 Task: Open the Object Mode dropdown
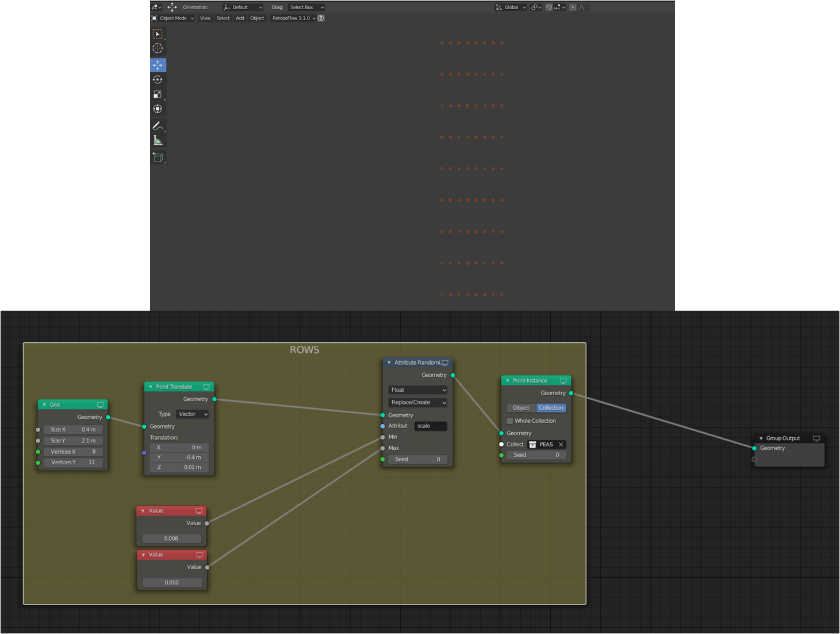coord(173,18)
